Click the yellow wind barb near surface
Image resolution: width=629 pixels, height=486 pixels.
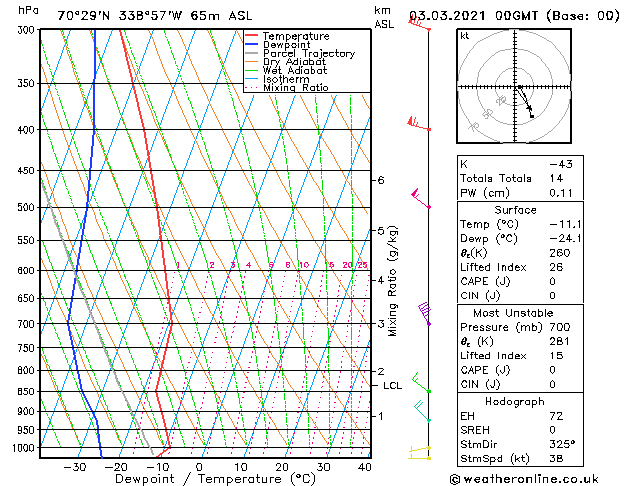pos(420,452)
